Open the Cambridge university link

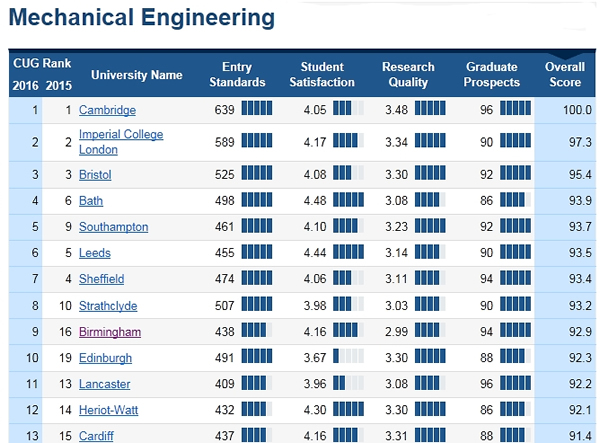coord(107,110)
